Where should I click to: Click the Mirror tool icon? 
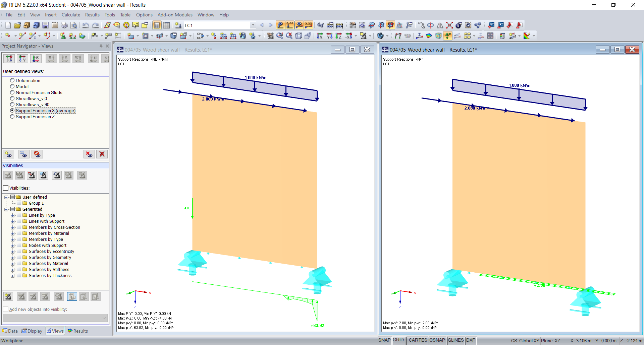440,25
